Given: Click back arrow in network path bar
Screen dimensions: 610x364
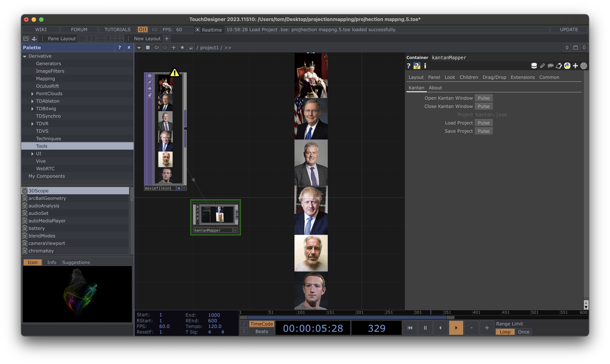Looking at the screenshot, I should coord(156,48).
